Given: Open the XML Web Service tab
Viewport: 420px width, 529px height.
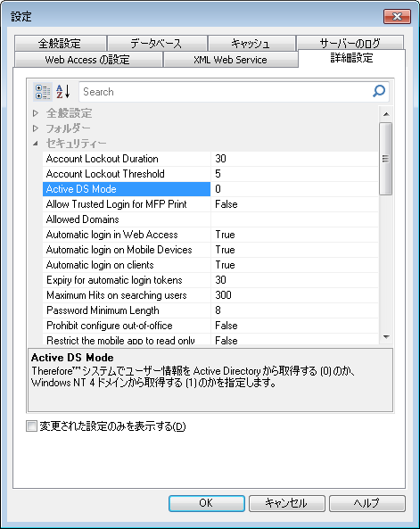Looking at the screenshot, I should [230, 60].
